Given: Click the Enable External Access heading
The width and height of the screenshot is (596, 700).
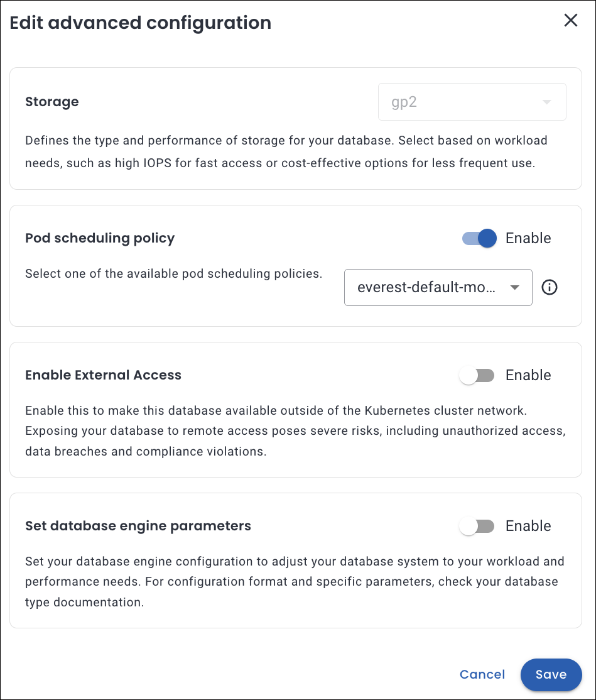Looking at the screenshot, I should [x=103, y=375].
